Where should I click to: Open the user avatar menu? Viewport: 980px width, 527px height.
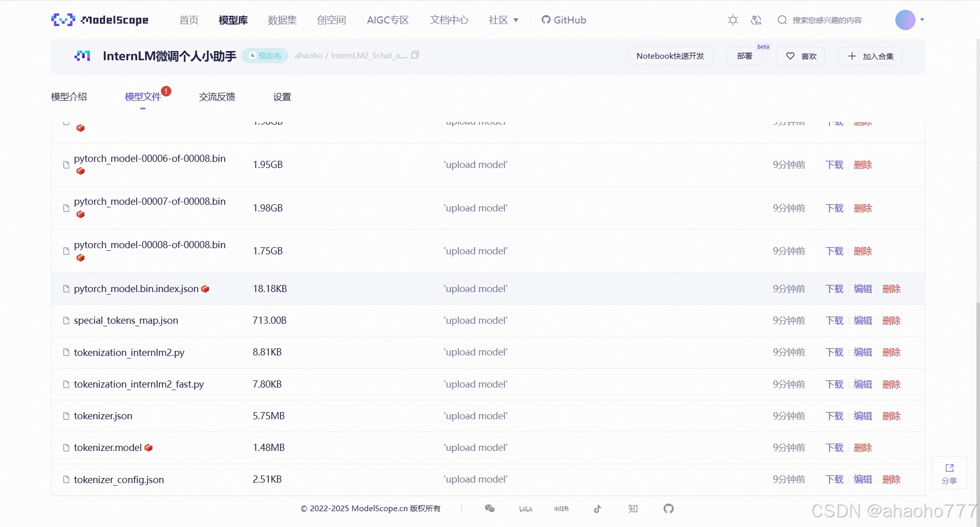click(x=910, y=20)
